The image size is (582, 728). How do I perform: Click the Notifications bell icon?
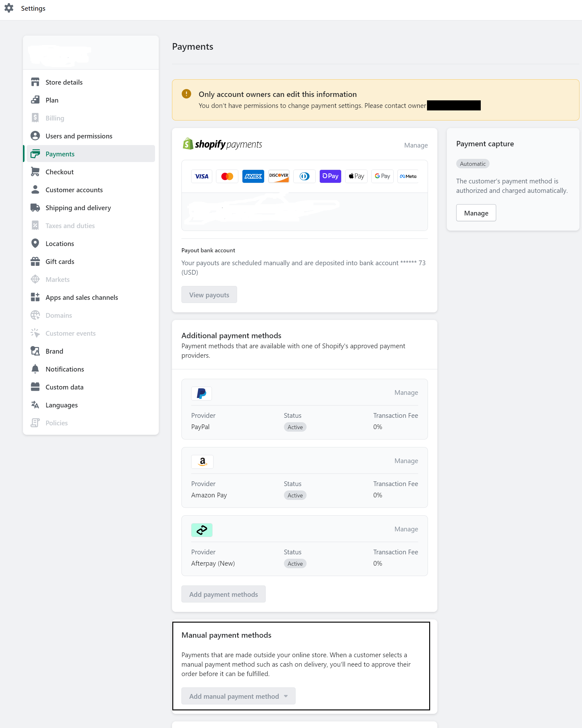tap(36, 369)
